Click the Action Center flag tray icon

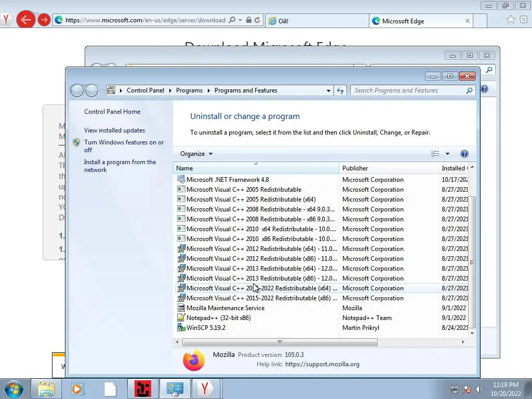click(467, 389)
